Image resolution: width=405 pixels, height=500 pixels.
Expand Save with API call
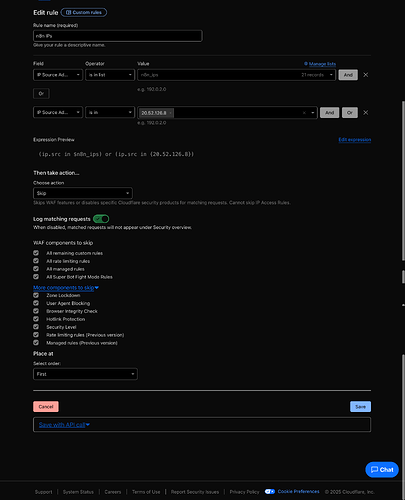[x=64, y=425]
